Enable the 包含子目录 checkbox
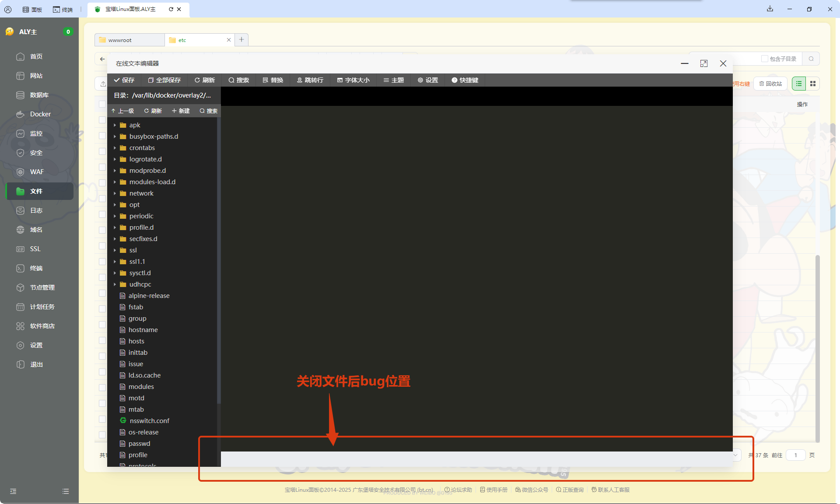 [x=765, y=59]
